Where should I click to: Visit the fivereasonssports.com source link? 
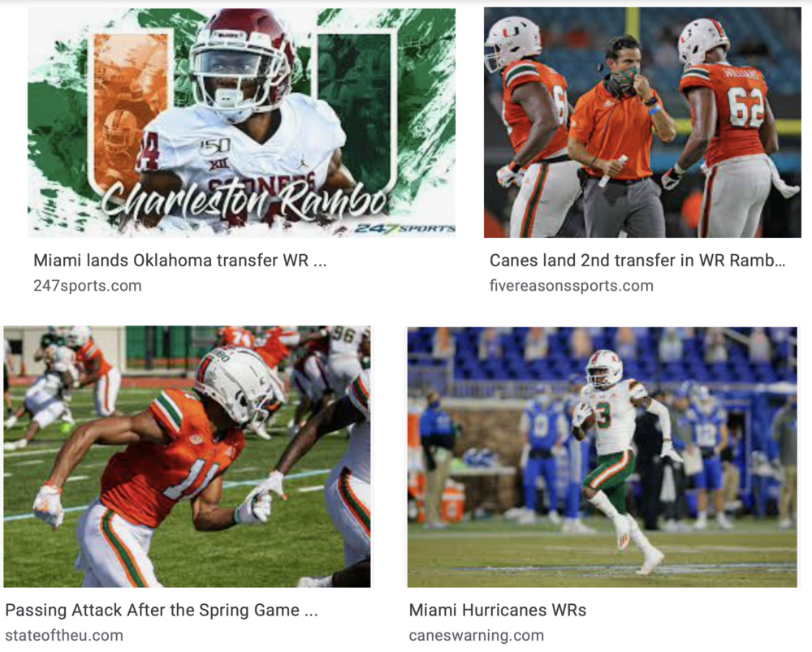(x=571, y=285)
